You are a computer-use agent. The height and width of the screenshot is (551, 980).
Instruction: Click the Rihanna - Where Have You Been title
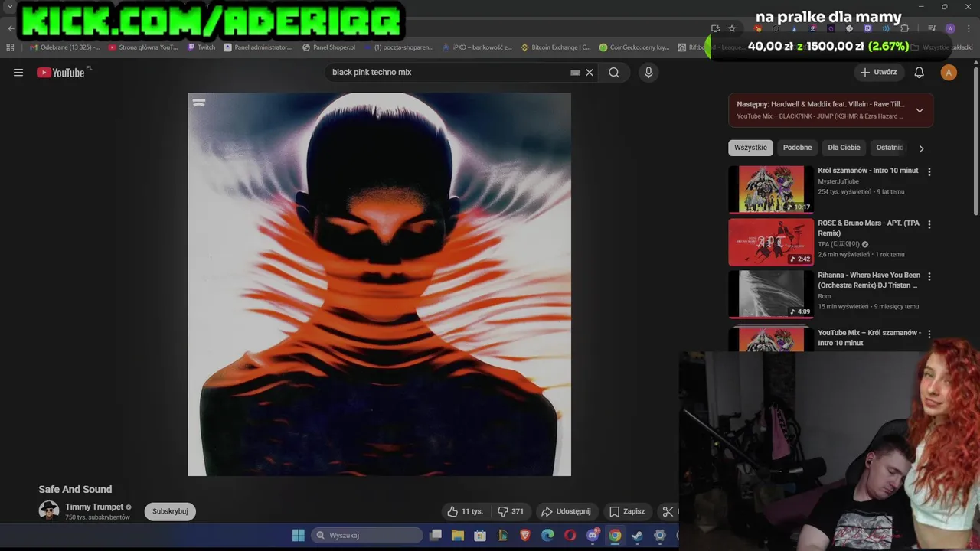tap(869, 280)
